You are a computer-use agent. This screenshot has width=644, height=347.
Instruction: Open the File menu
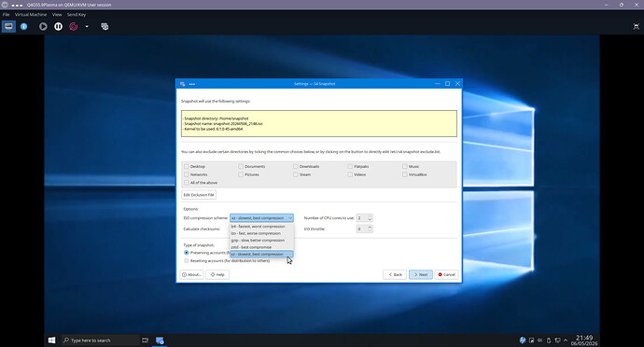(x=7, y=14)
